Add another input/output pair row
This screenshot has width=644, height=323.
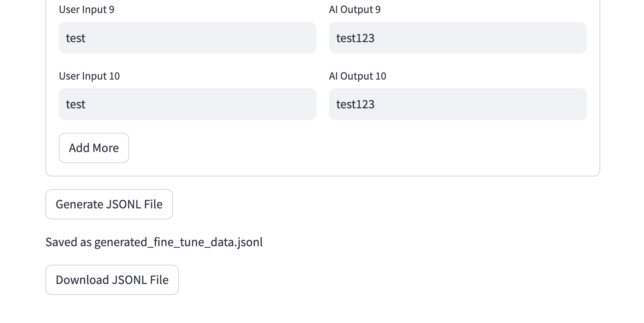94,148
